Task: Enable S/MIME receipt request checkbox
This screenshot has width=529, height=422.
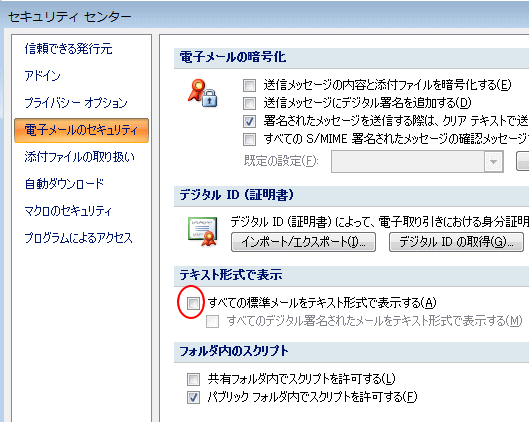Action: (249, 139)
